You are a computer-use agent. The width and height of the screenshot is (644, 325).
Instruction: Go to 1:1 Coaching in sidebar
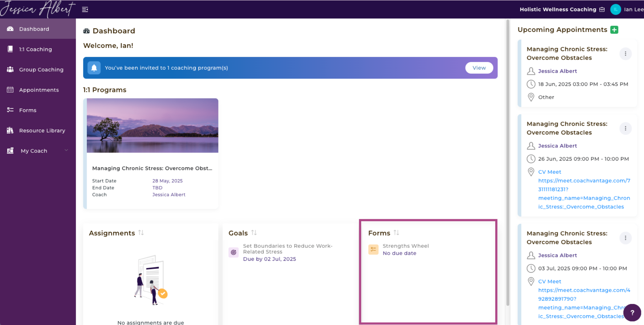[38, 49]
